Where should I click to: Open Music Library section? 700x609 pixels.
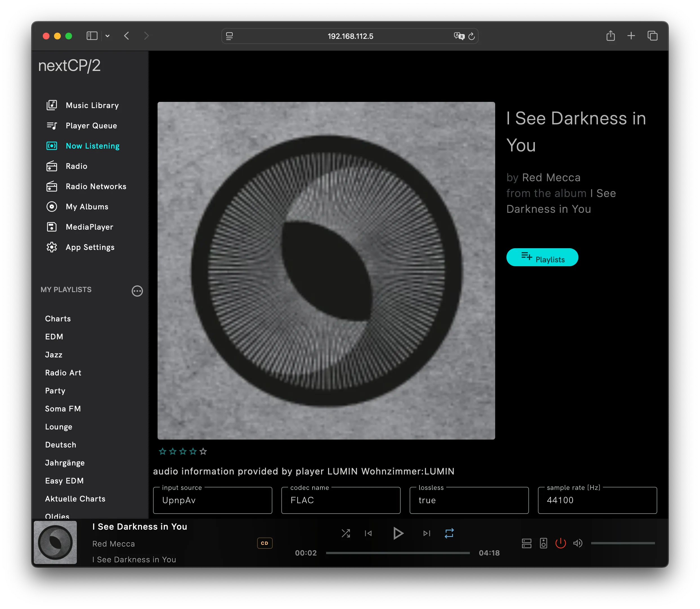coord(92,105)
